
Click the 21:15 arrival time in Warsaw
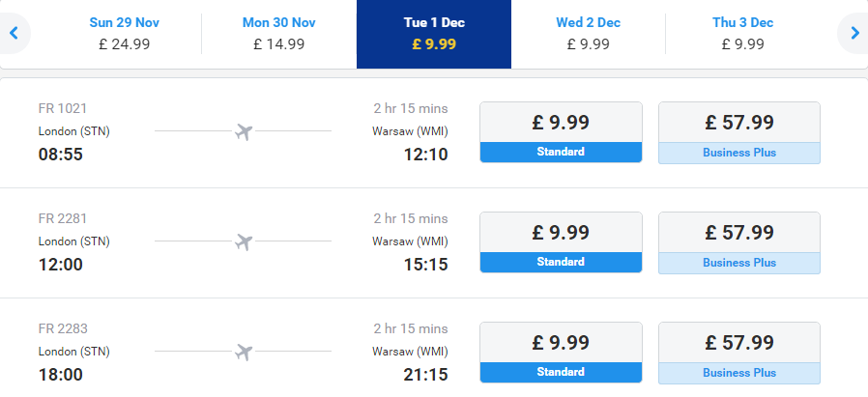coord(425,375)
